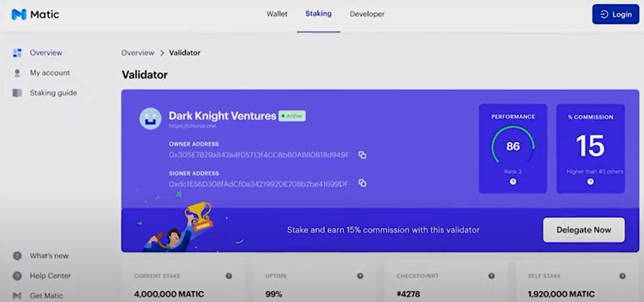Click the Validator page heading
The width and height of the screenshot is (644, 302).
145,74
